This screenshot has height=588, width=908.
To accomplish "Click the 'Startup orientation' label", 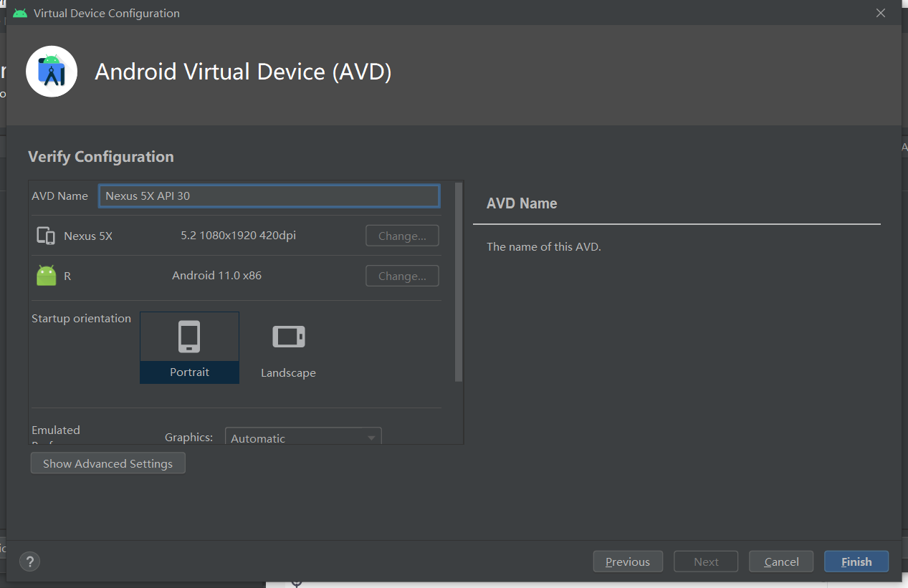I will pos(81,318).
